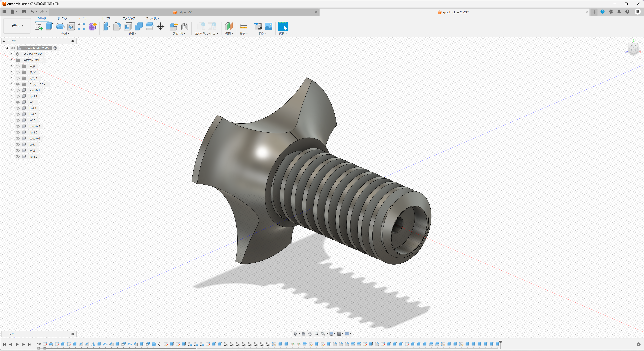
Task: Hide the left:1 component
Action: point(18,102)
